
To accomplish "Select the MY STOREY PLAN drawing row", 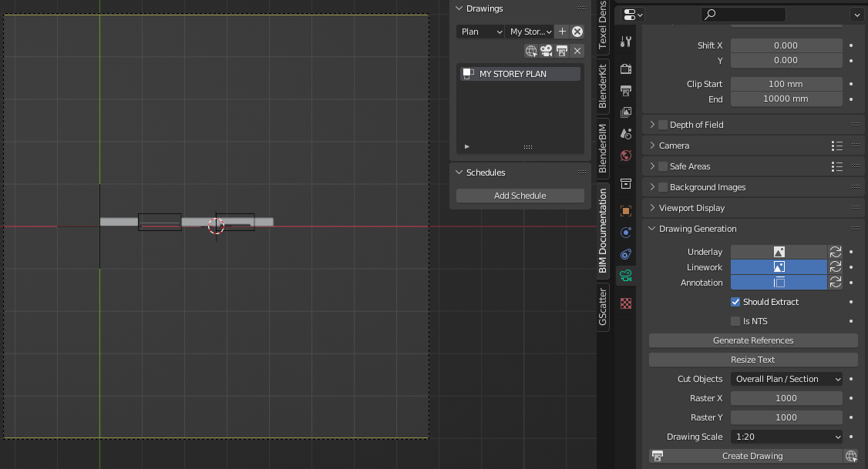I will click(520, 74).
